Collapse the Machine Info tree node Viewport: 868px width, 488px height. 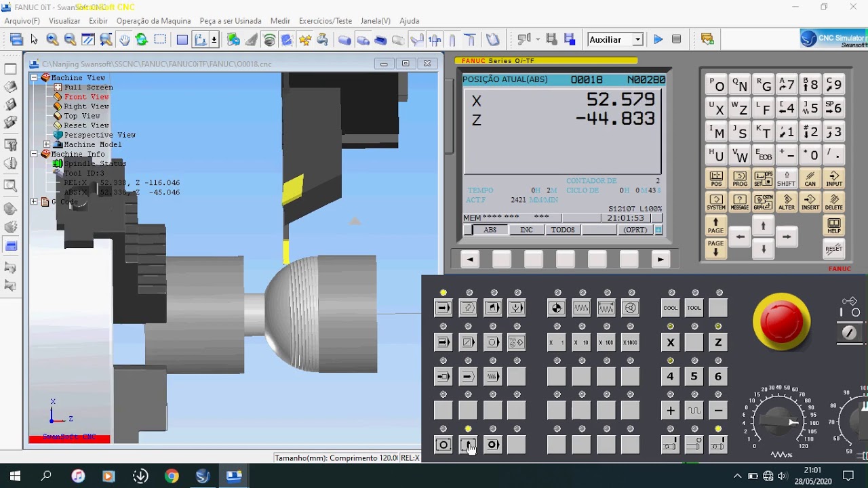point(35,154)
